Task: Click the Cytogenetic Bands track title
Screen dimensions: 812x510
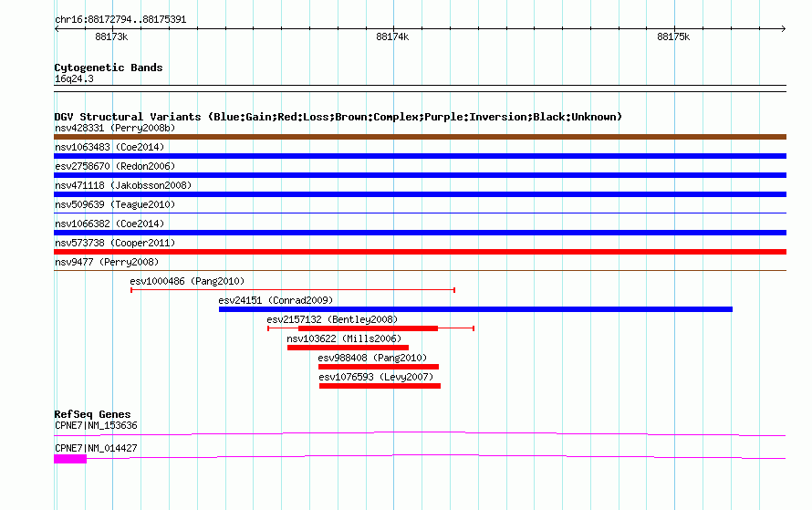Action: (109, 68)
